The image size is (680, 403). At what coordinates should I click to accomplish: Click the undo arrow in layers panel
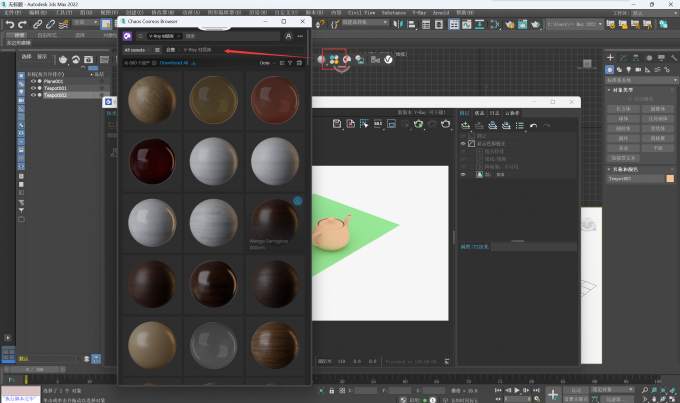click(533, 126)
